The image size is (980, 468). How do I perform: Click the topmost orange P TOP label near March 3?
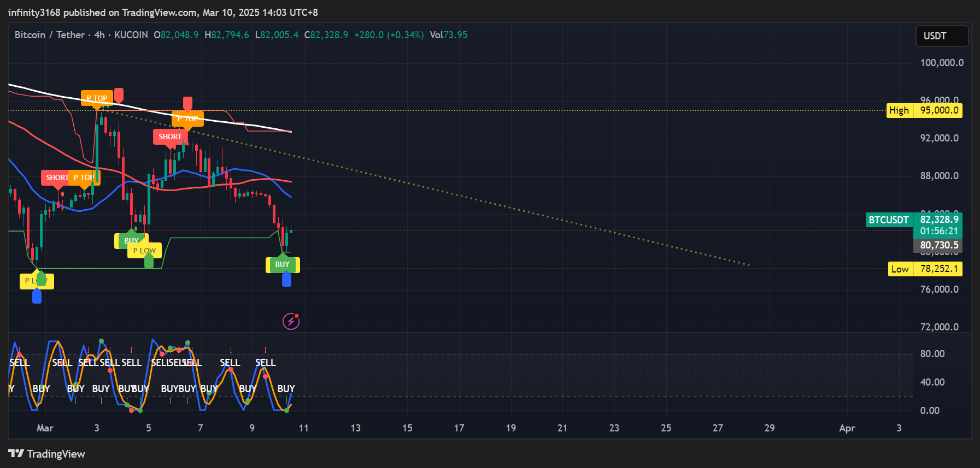(97, 98)
